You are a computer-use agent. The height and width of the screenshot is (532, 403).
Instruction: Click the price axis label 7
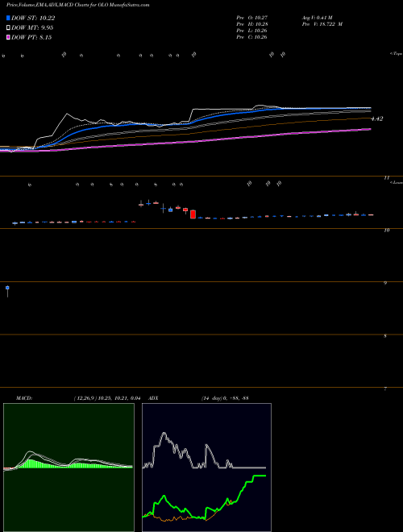point(386,389)
